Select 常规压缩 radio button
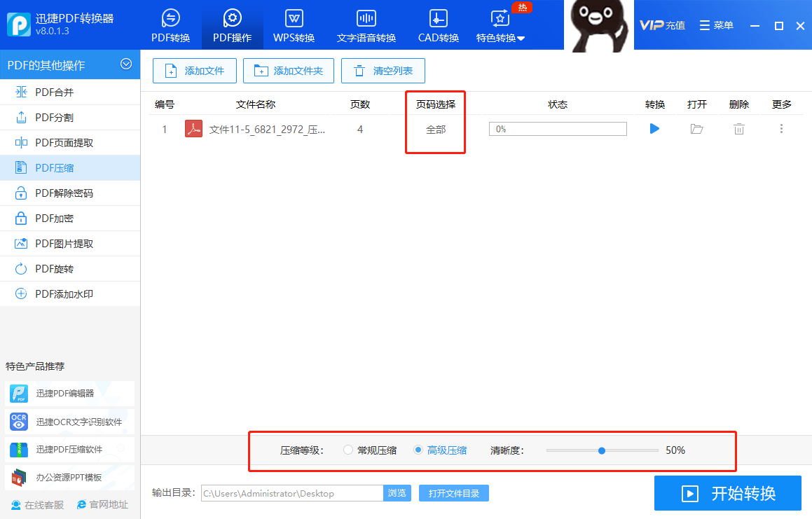The height and width of the screenshot is (519, 812). (348, 450)
